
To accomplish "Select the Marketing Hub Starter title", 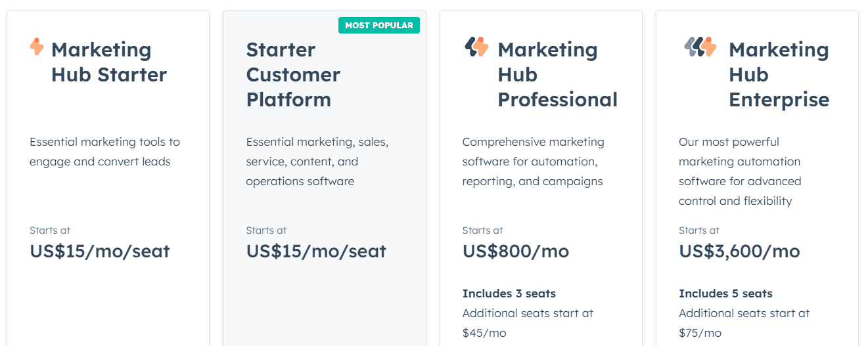I will [x=109, y=62].
